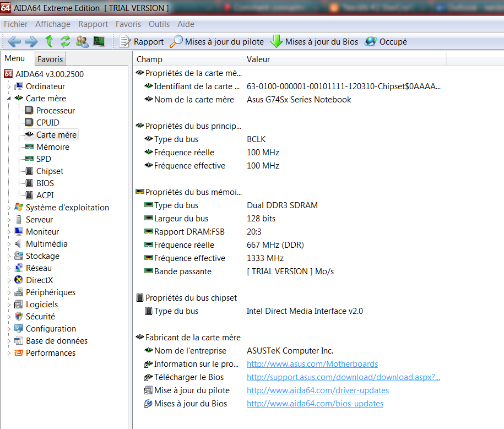The height and width of the screenshot is (429, 504).
Task: Click the Back arrow toolbar icon
Action: click(x=14, y=41)
